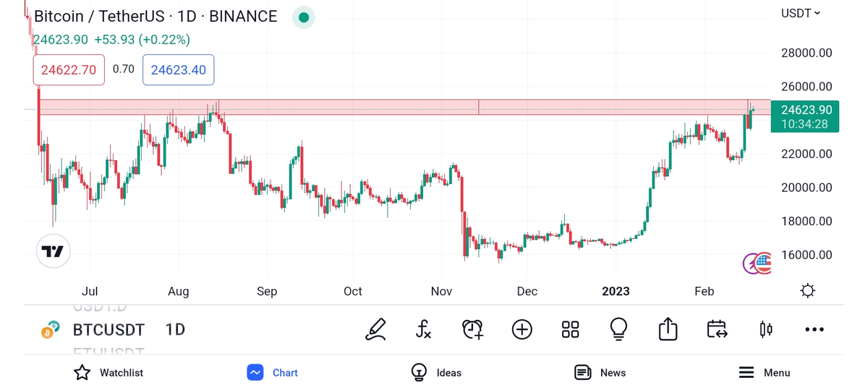The height and width of the screenshot is (391, 868).
Task: Tap the plus circle add icon
Action: point(522,329)
